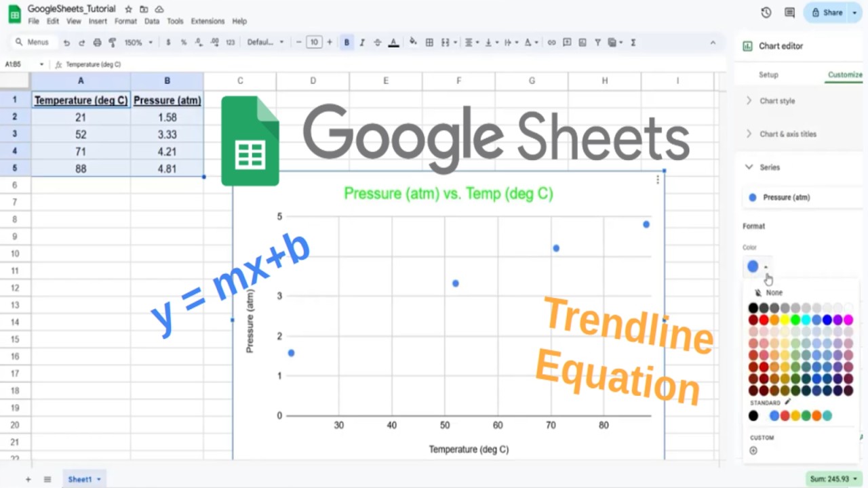
Task: Open the series Color dropdown
Action: (758, 266)
